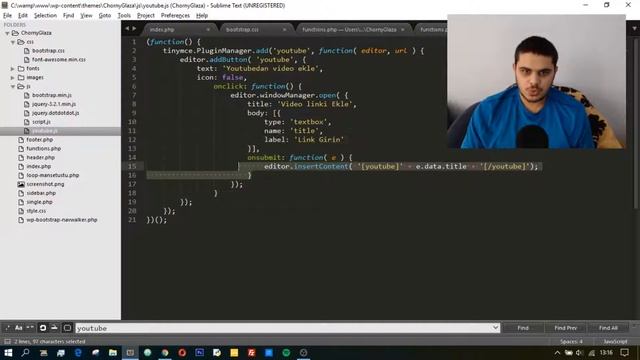This screenshot has height=360, width=640.
Task: Click the loop-mansetustu.php file icon
Action: [21, 175]
